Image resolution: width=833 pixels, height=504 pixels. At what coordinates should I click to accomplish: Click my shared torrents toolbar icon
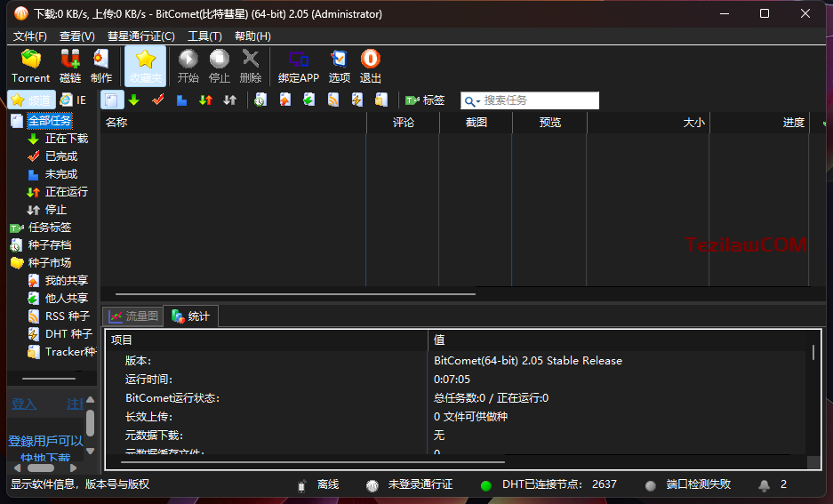click(x=284, y=100)
